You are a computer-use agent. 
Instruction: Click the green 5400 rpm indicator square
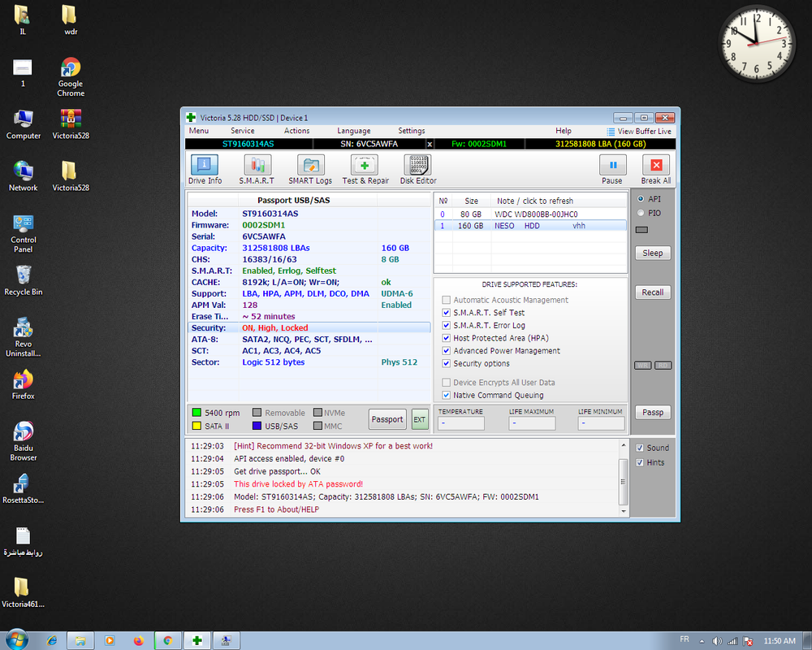point(197,413)
